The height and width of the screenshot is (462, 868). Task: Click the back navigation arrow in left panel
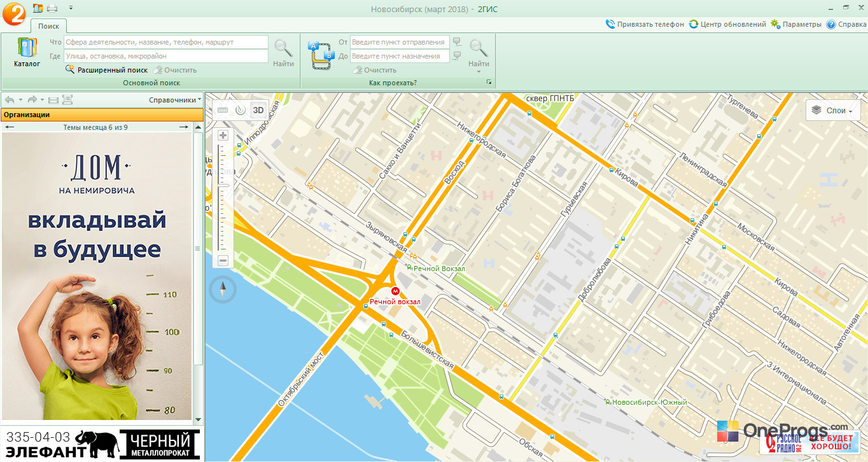pos(10,100)
